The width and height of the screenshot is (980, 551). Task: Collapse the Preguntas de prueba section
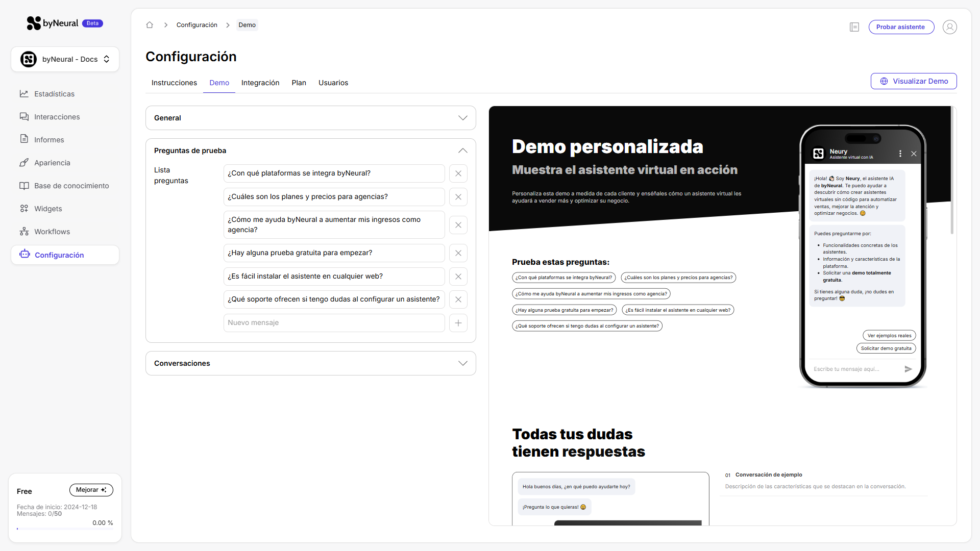point(462,151)
